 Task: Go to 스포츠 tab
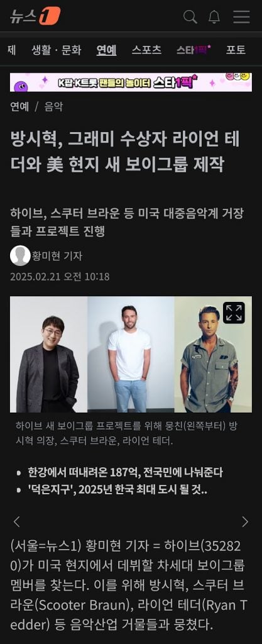coord(146,50)
